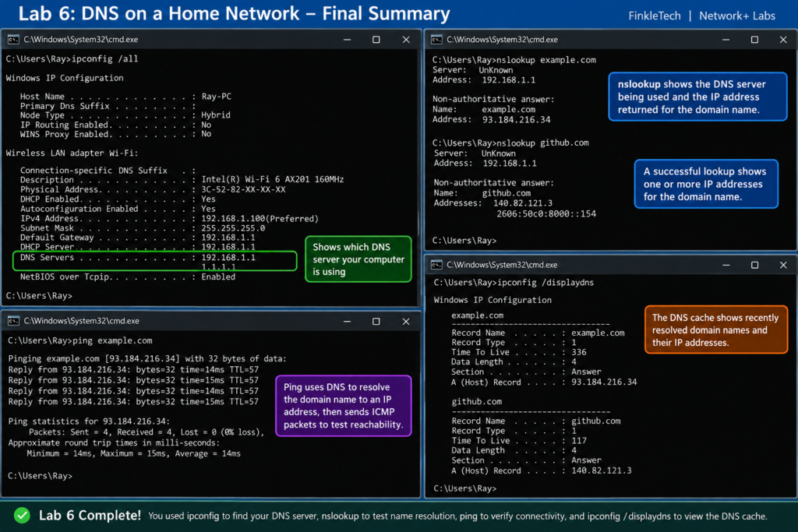The image size is (798, 532).
Task: Click the cmd icon in the ipconfig /all window
Action: coord(13,40)
